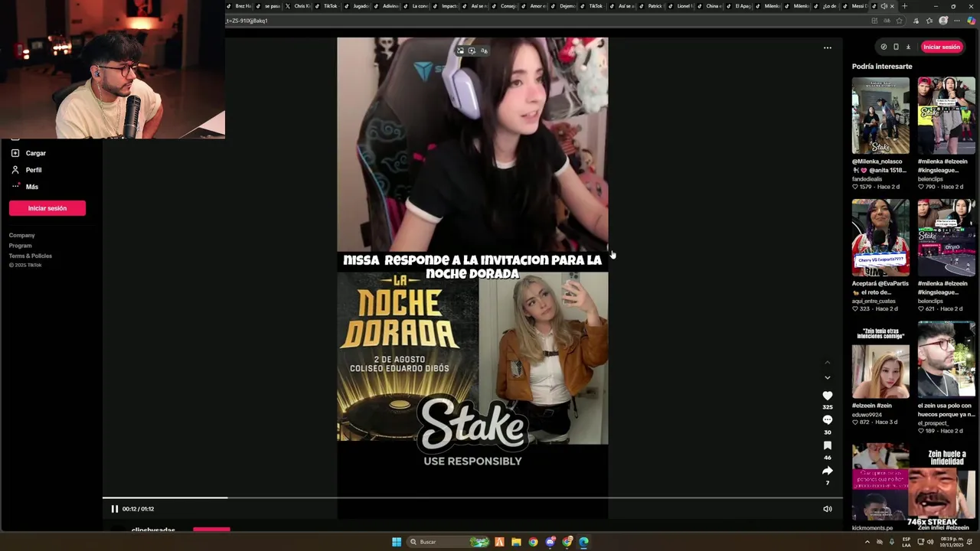The height and width of the screenshot is (551, 980).
Task: Click Cargar in the sidebar
Action: (36, 153)
